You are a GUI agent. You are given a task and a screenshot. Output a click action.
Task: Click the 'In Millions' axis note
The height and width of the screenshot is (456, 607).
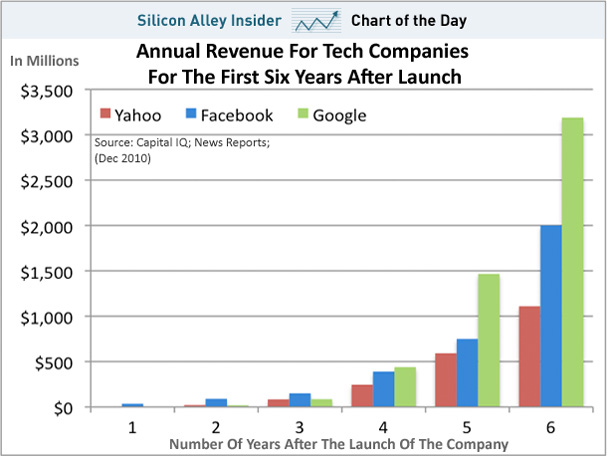[x=45, y=61]
